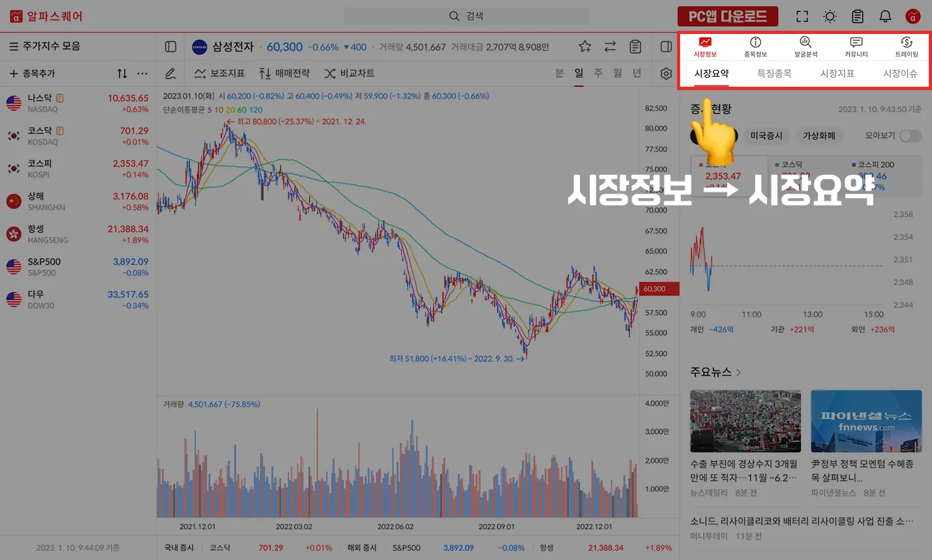The height and width of the screenshot is (560, 932).
Task: Toggle the left sidebar panel icon
Action: tap(171, 47)
